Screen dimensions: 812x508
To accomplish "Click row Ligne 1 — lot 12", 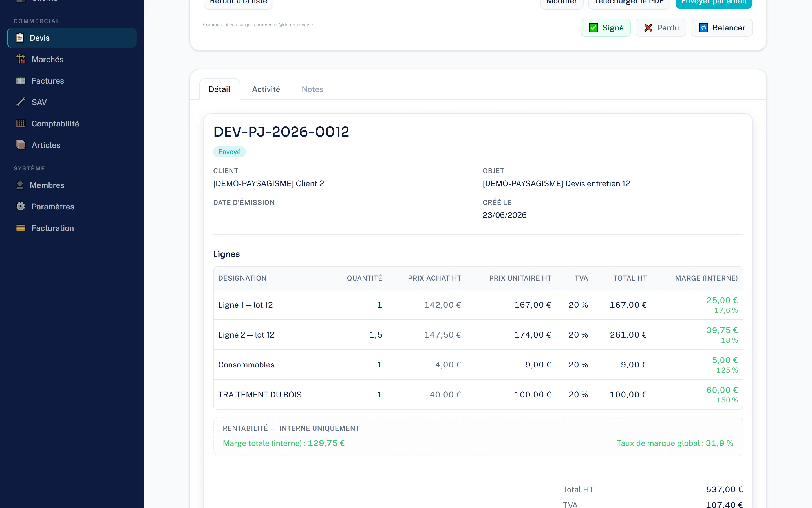I will coord(478,305).
